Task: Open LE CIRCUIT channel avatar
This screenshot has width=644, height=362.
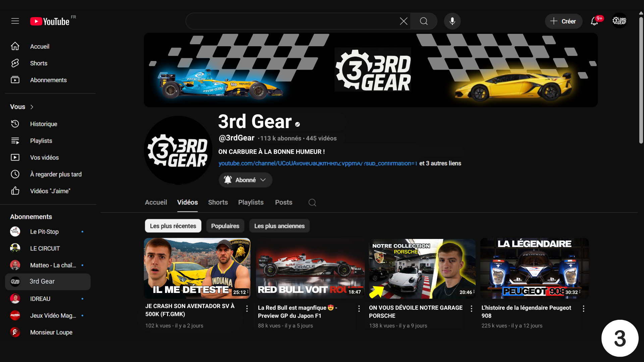Action: (x=15, y=248)
